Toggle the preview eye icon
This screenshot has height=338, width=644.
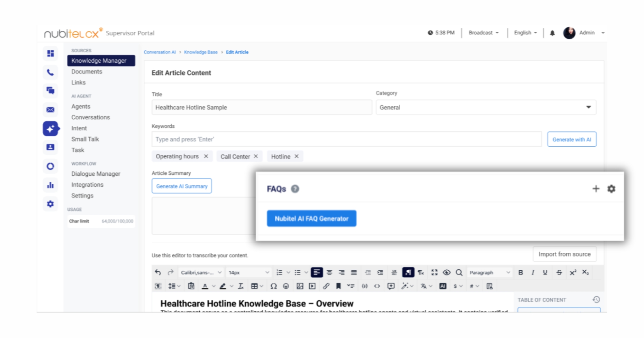pos(447,273)
